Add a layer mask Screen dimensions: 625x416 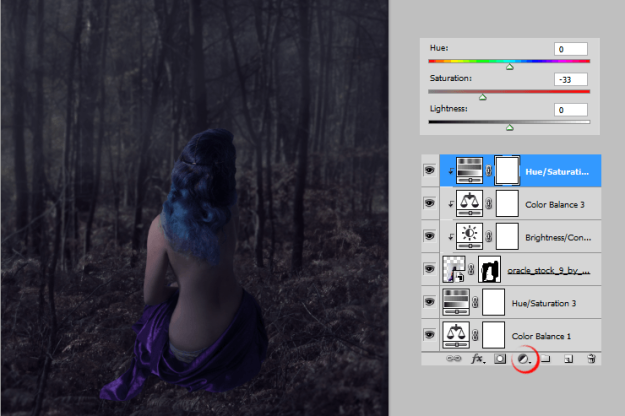click(500, 359)
